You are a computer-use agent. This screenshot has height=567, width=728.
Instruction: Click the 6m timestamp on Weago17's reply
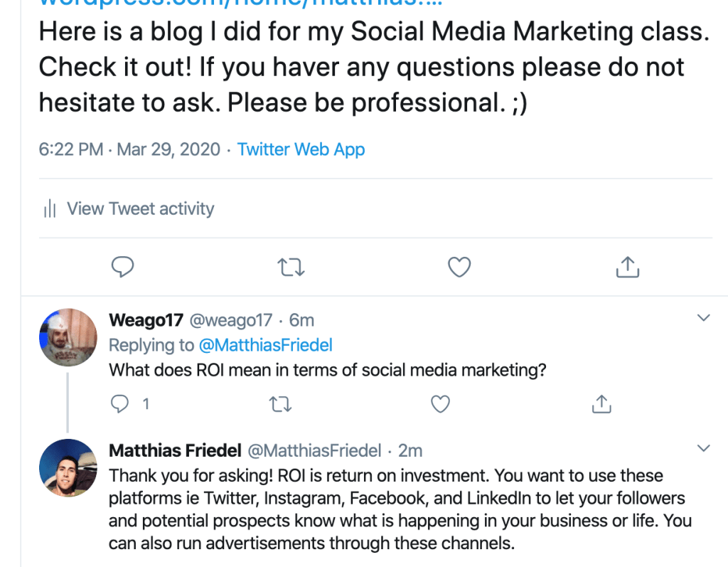[x=301, y=320]
